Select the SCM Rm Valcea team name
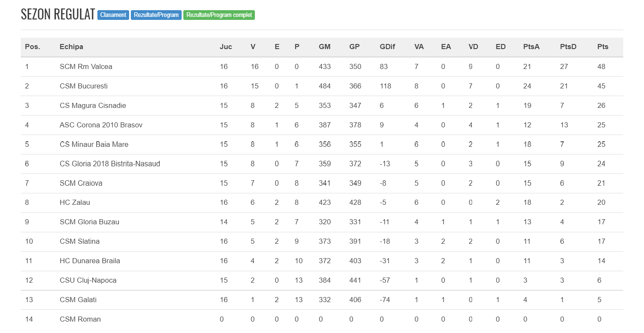Image resolution: width=644 pixels, height=333 pixels. [86, 66]
